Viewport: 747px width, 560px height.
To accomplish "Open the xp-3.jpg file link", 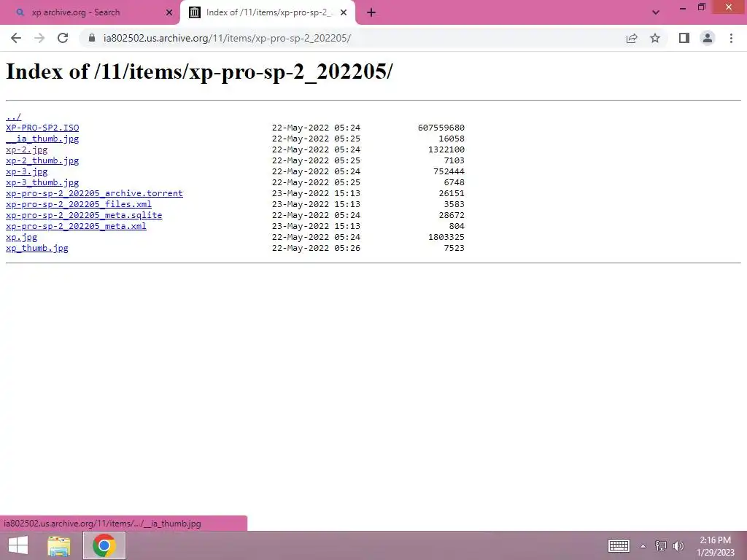I will click(27, 171).
